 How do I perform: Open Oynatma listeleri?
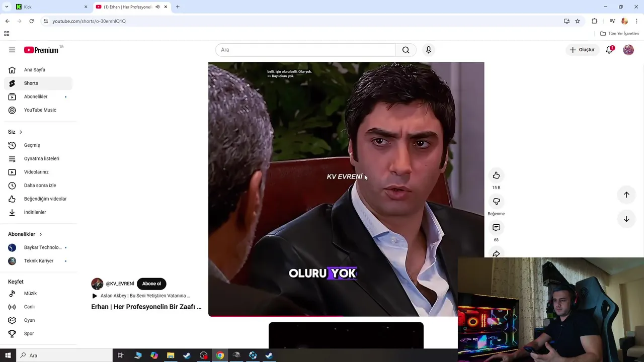[38, 158]
